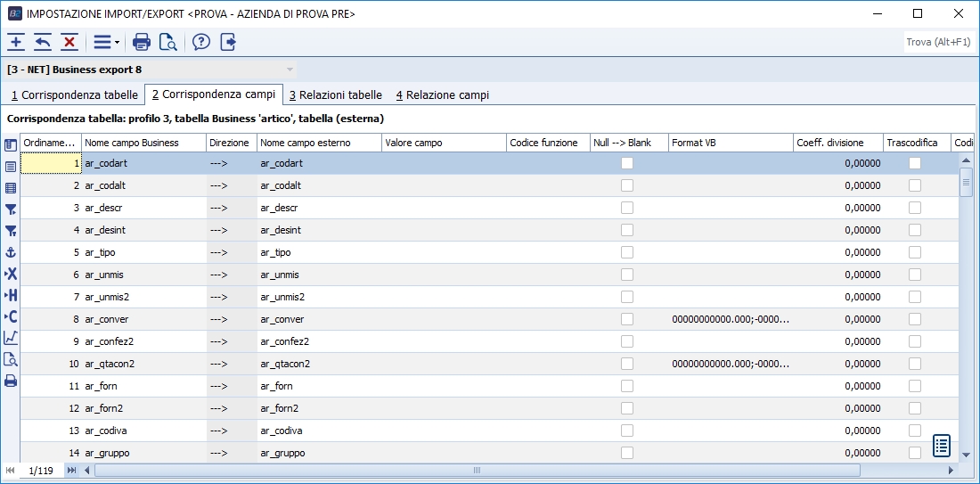Click the apply filter funnel sidebar icon
The height and width of the screenshot is (484, 980).
(11, 209)
